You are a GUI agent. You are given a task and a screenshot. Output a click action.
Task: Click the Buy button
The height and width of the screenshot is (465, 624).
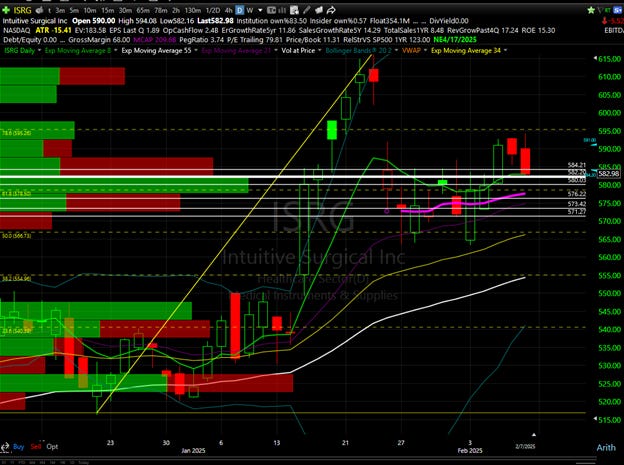[18, 446]
